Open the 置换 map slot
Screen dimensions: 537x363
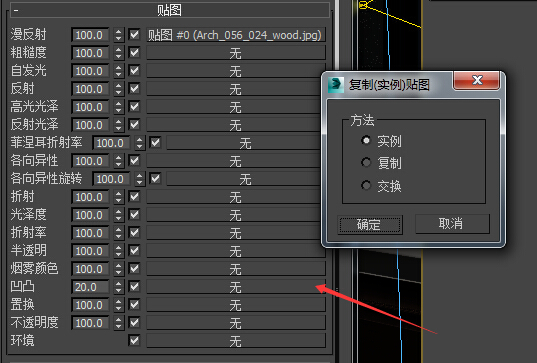click(x=236, y=305)
